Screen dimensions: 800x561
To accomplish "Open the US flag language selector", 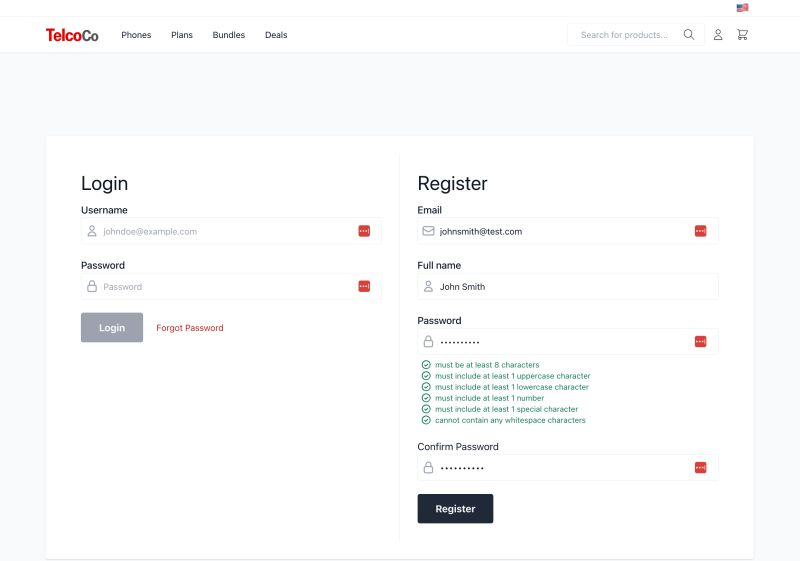I will click(742, 8).
